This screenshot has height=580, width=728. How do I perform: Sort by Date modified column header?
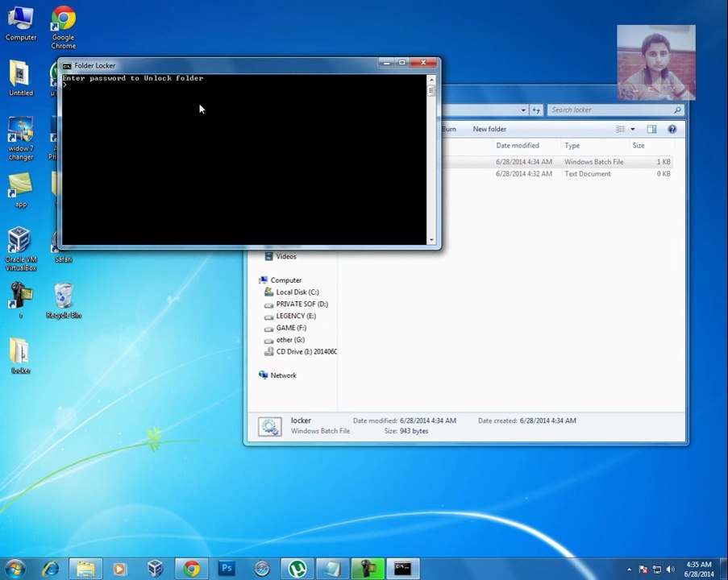(518, 146)
